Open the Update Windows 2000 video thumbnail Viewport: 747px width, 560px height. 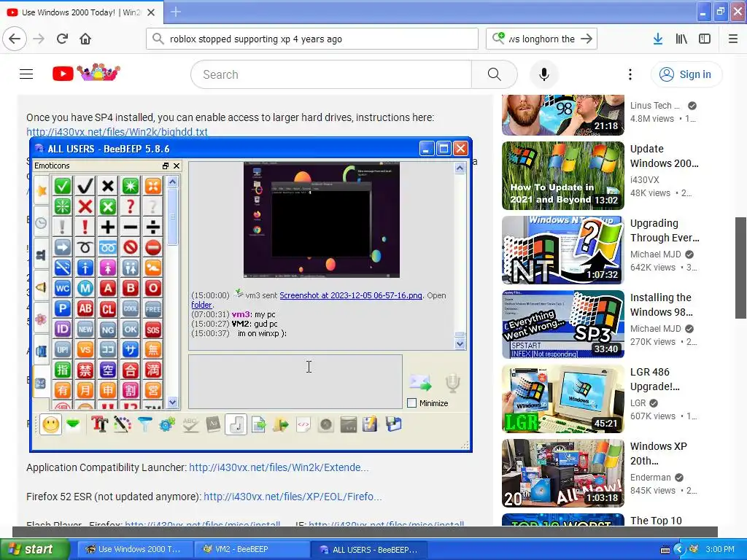pos(562,176)
